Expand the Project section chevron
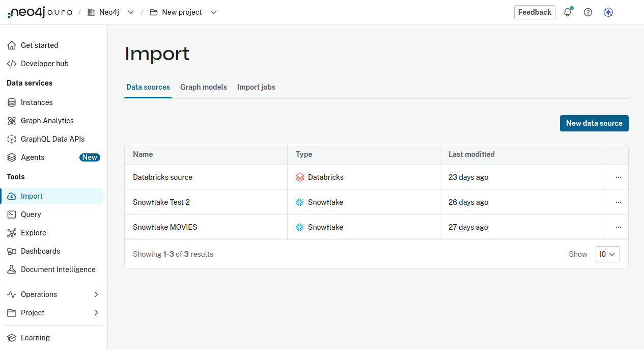The width and height of the screenshot is (644, 350). pos(96,313)
